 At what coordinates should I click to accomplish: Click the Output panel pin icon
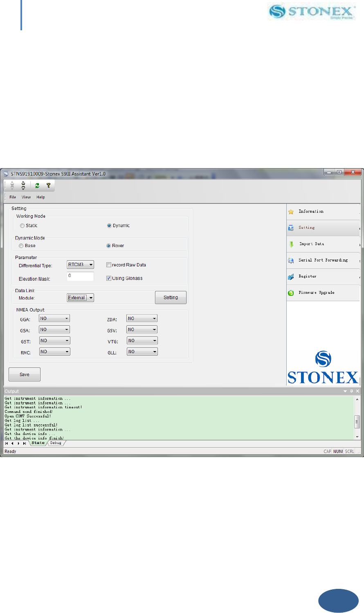point(351,391)
